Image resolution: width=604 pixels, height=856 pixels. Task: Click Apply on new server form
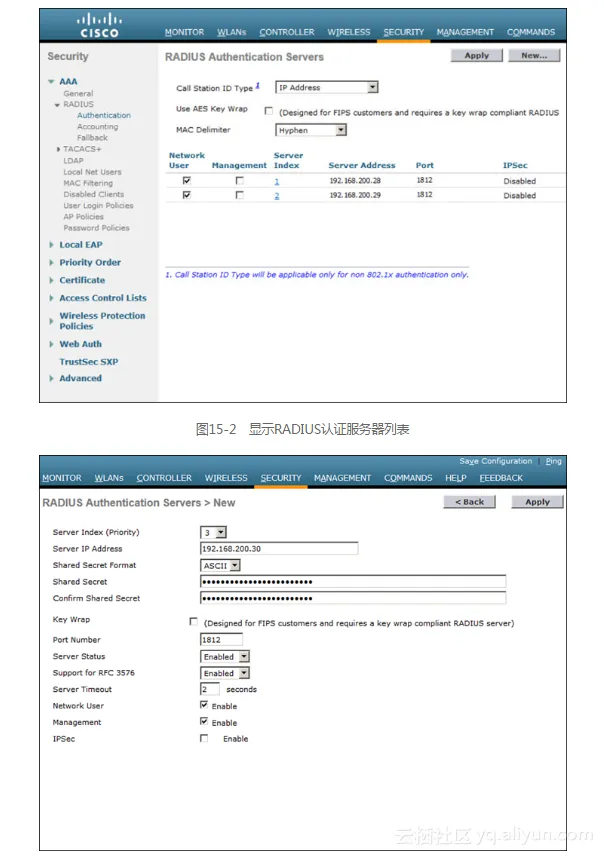(537, 502)
